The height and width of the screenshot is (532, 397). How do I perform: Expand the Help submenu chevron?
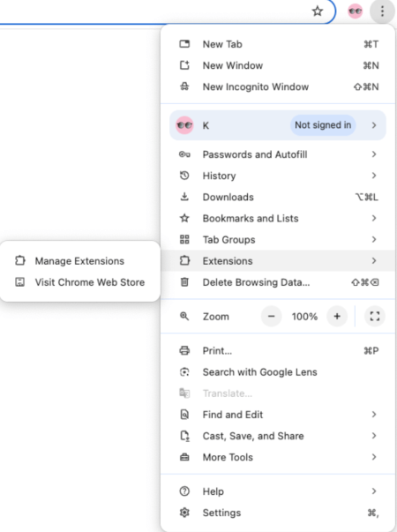374,491
